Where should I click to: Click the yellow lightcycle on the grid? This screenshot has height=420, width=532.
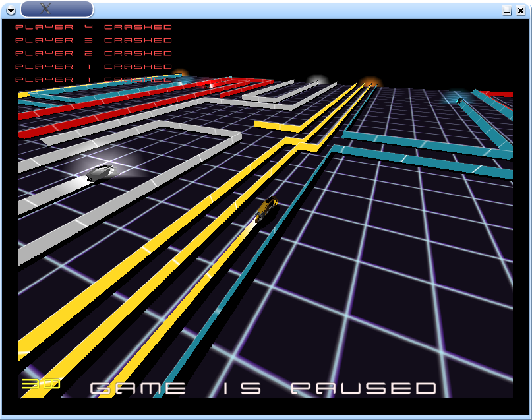266,209
